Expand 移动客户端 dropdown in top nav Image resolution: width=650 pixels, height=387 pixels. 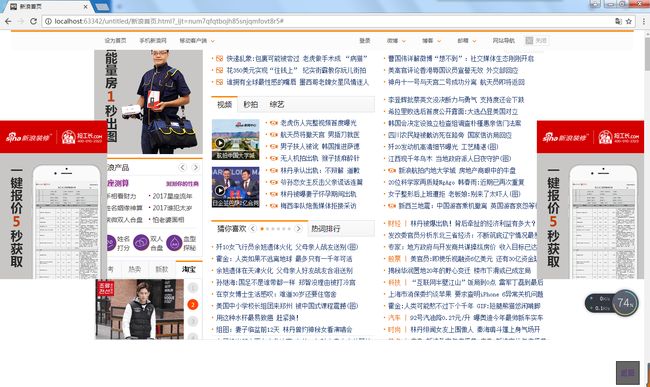197,41
